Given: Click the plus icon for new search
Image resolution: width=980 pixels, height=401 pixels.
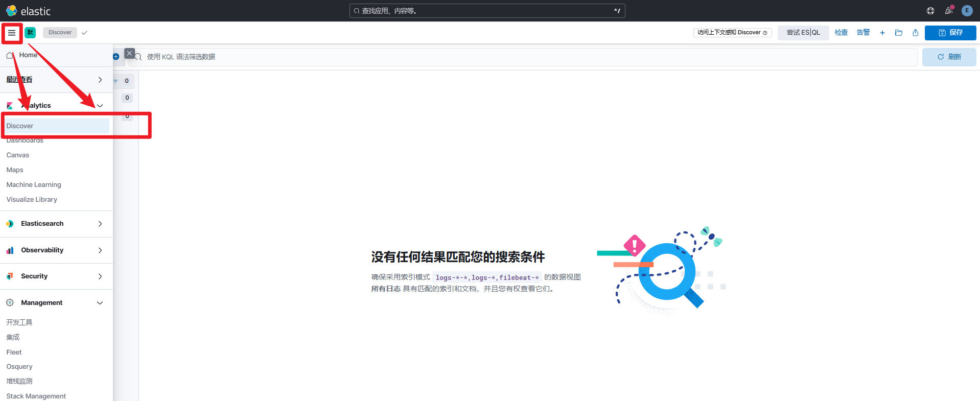Looking at the screenshot, I should point(882,33).
